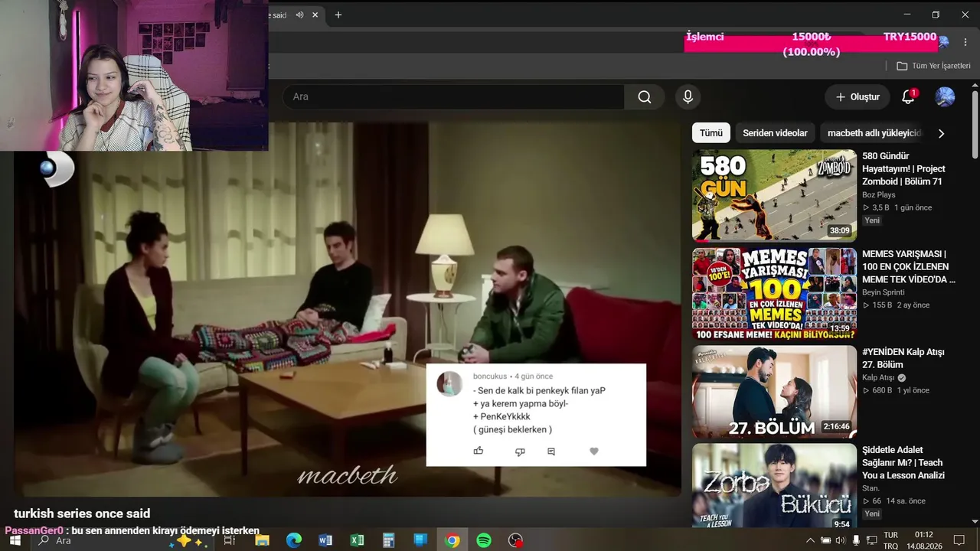Image resolution: width=980 pixels, height=551 pixels.
Task: Select the 'Tümü' filter chip
Action: pos(710,133)
